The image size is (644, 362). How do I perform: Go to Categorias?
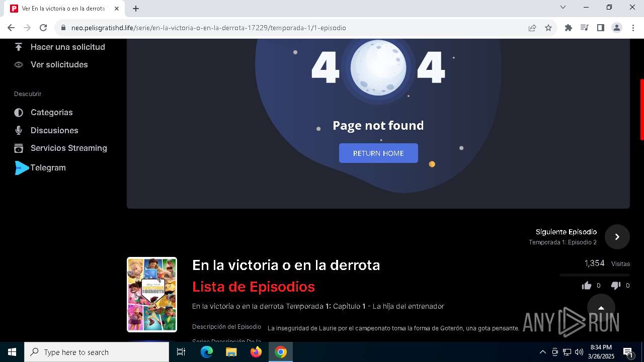click(52, 112)
